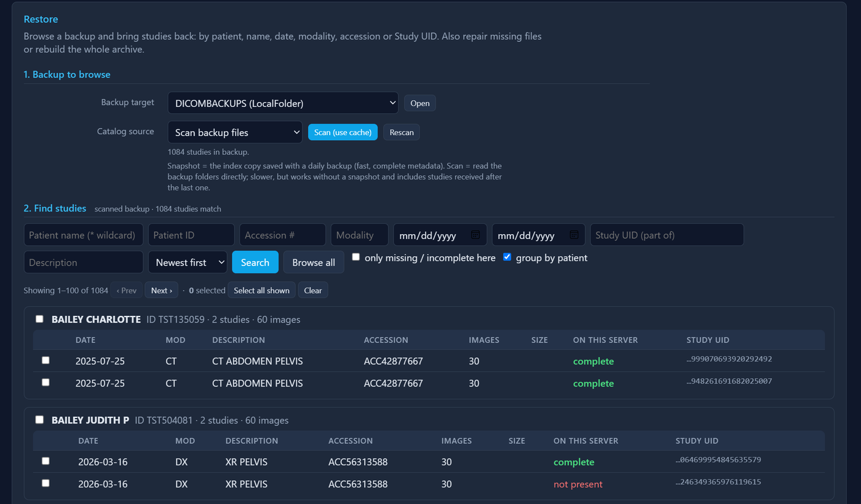Click the Modality filter field
Image resolution: width=861 pixels, height=504 pixels.
tap(360, 235)
